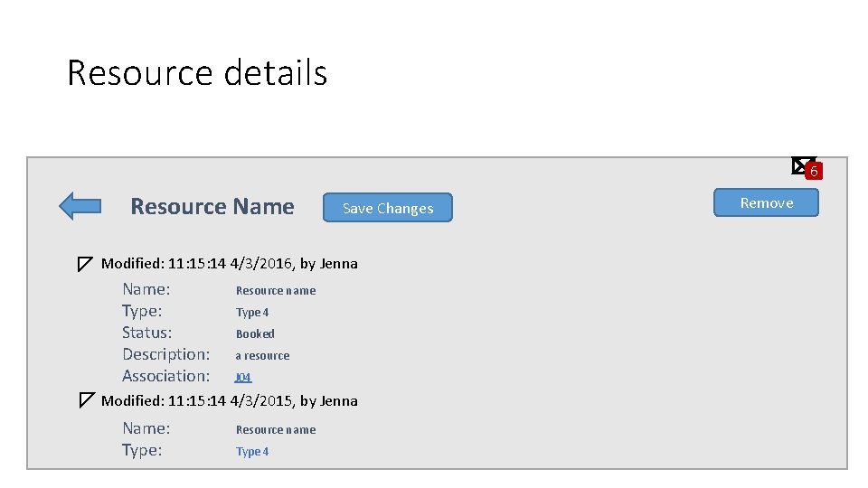Select the Modified 4/3/2015 by Jenna line
The width and height of the screenshot is (868, 488).
click(230, 400)
